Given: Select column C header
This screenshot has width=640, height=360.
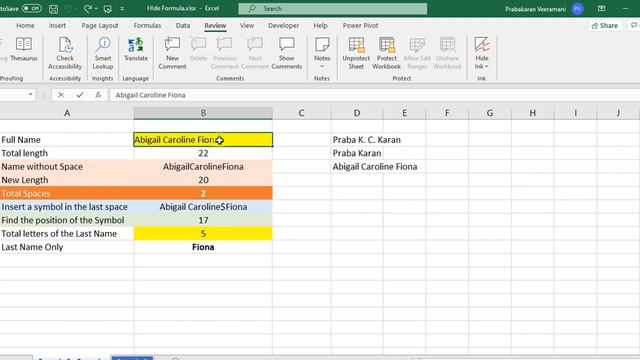Looking at the screenshot, I should point(301,113).
